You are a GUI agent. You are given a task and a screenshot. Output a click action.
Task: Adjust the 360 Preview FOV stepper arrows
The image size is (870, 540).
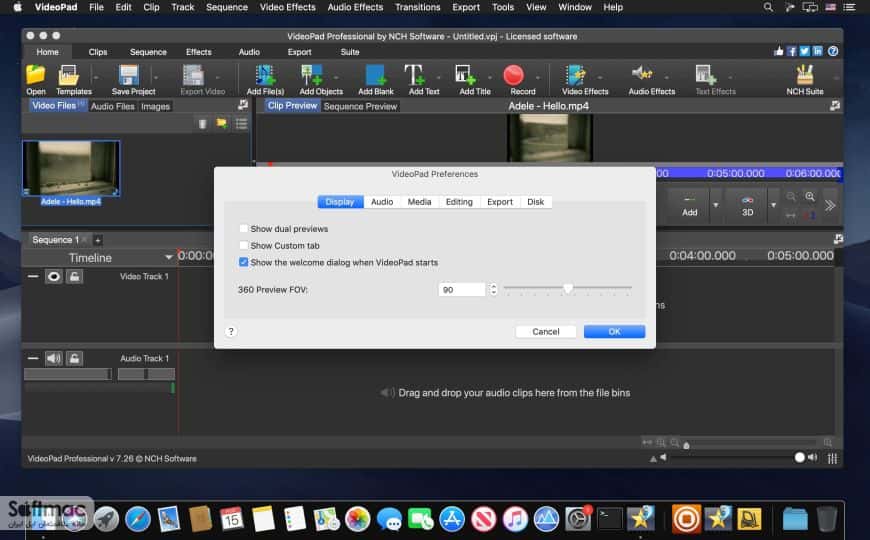pos(493,289)
